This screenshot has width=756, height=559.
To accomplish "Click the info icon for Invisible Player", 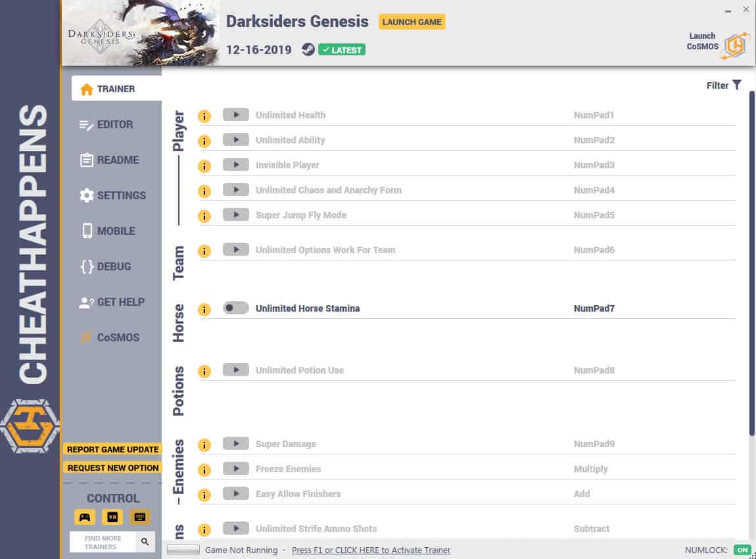I will coord(204,166).
